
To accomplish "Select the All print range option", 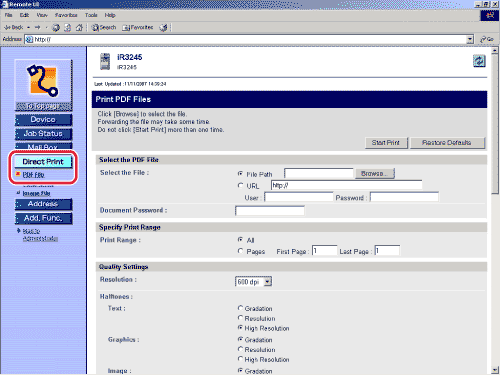I will click(x=240, y=240).
